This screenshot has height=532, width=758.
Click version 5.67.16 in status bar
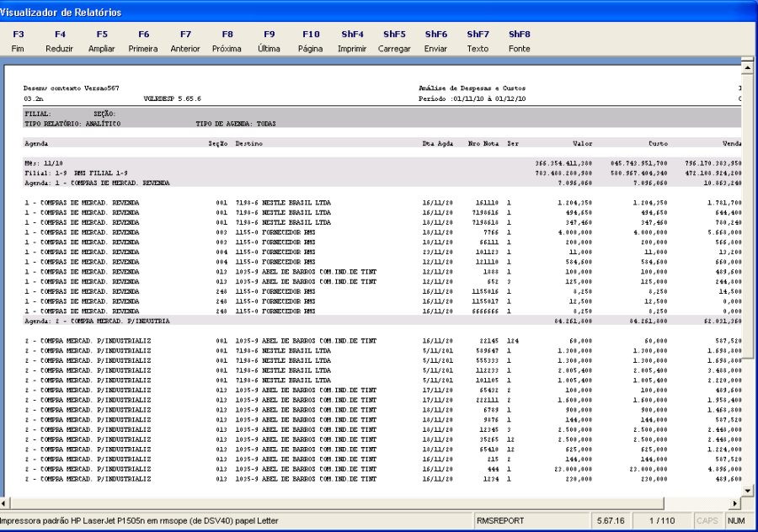pyautogui.click(x=611, y=521)
